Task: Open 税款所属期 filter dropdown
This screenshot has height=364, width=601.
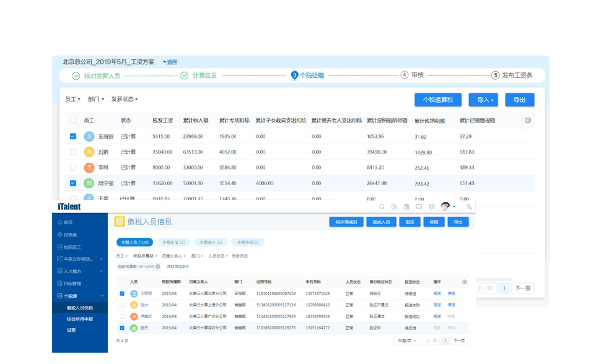Action: pos(145,256)
